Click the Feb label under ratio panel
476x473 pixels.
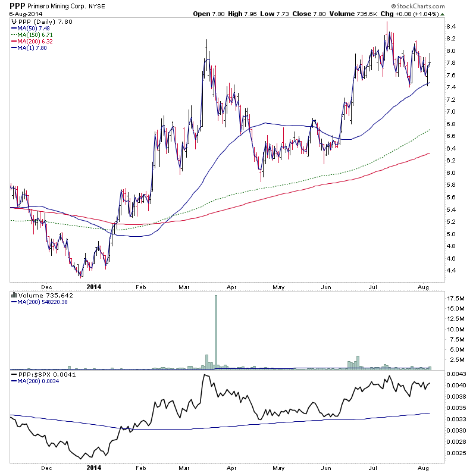coord(141,468)
